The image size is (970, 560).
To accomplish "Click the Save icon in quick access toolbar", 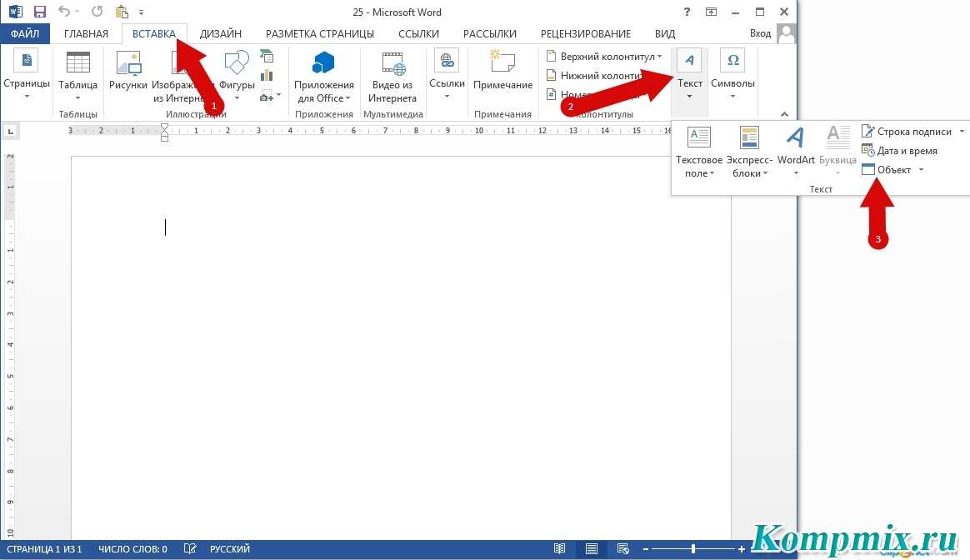I will 40,12.
